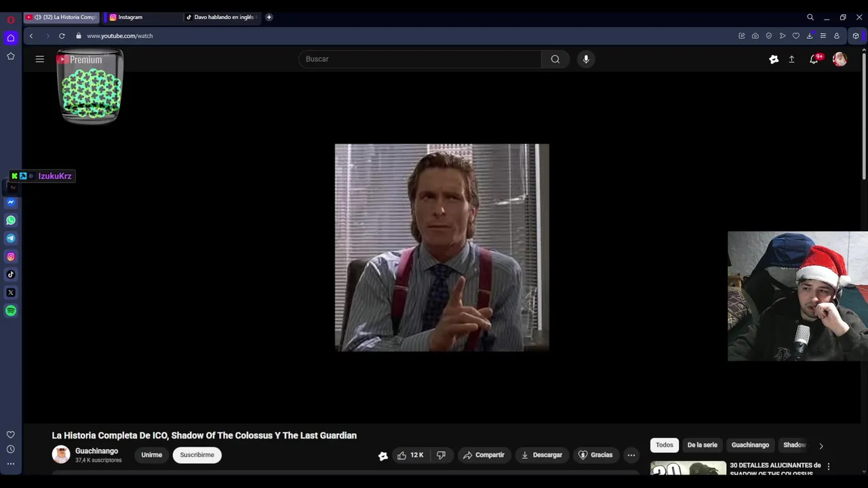Select the Todos filter chip
Viewport: 868px width, 488px height.
click(x=665, y=445)
